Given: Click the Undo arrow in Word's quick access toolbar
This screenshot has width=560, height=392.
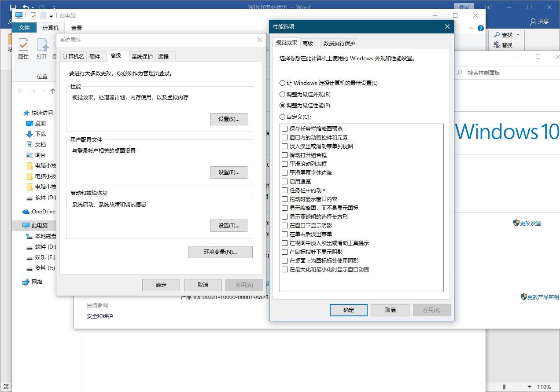Looking at the screenshot, I should (26, 7).
